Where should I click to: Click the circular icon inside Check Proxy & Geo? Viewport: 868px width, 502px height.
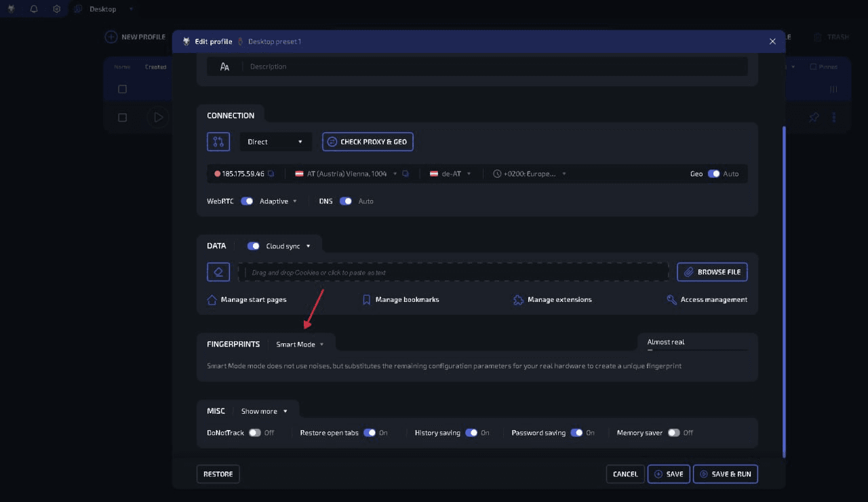point(332,142)
